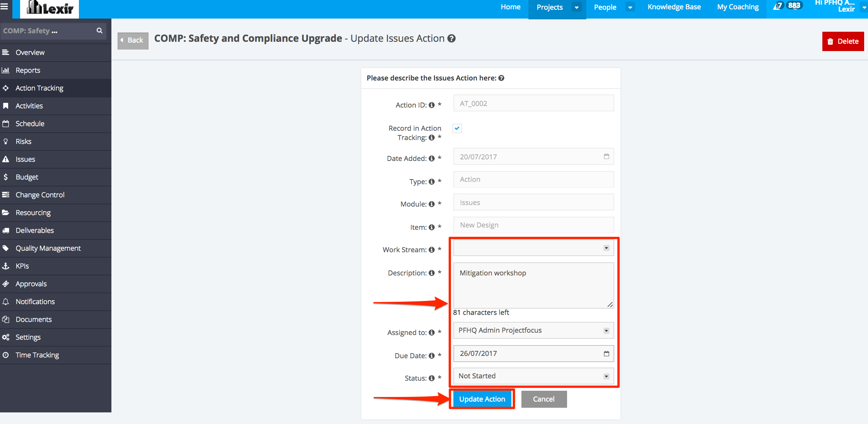This screenshot has width=868, height=424.
Task: Click the Lexir logo
Action: (x=50, y=8)
